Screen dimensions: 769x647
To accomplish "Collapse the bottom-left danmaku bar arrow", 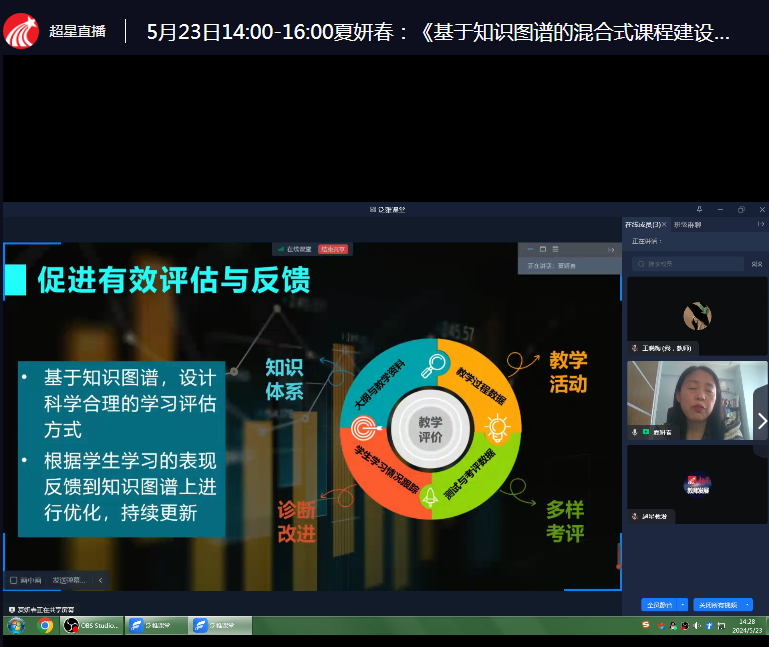I will tap(100, 579).
